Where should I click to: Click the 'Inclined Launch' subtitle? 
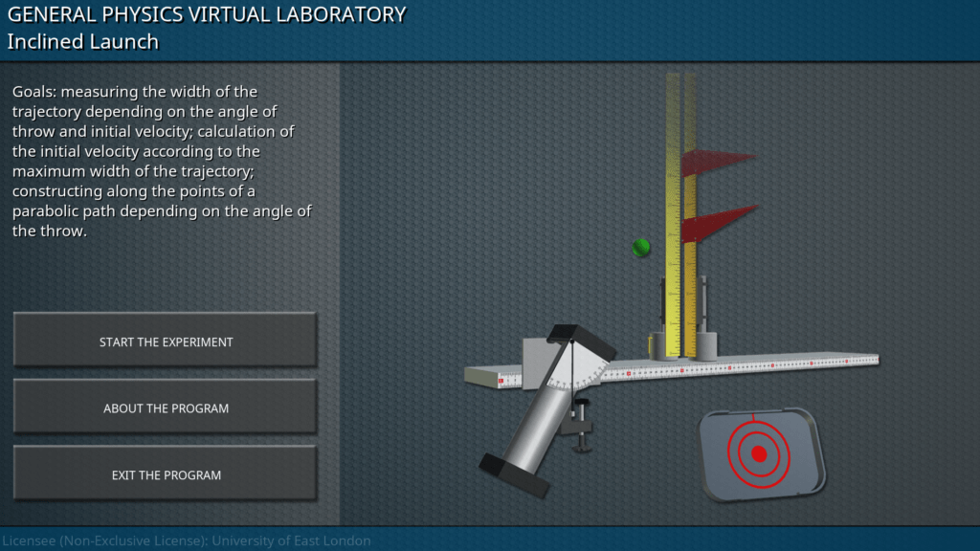pos(83,41)
